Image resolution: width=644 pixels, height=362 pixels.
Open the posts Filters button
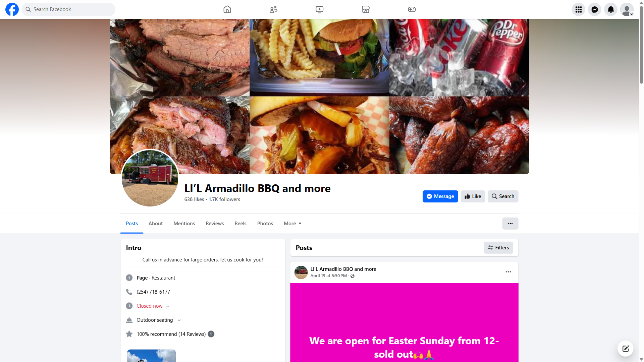point(498,248)
